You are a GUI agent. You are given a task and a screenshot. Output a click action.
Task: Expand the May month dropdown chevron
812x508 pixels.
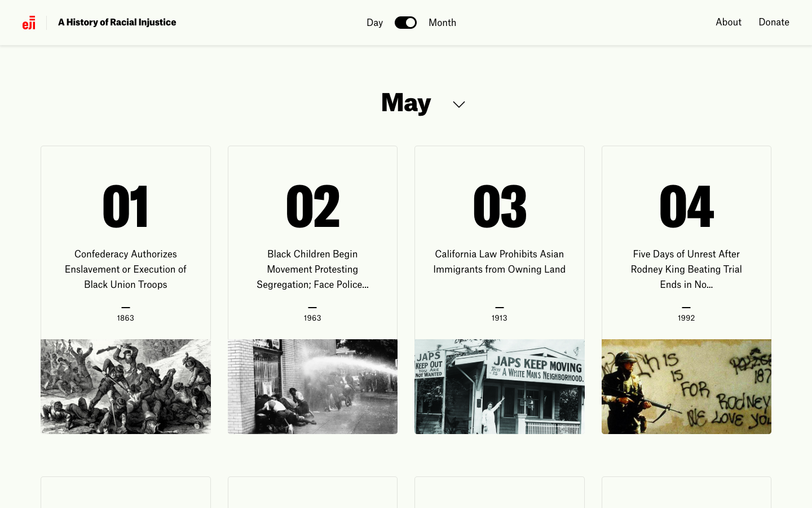(459, 104)
